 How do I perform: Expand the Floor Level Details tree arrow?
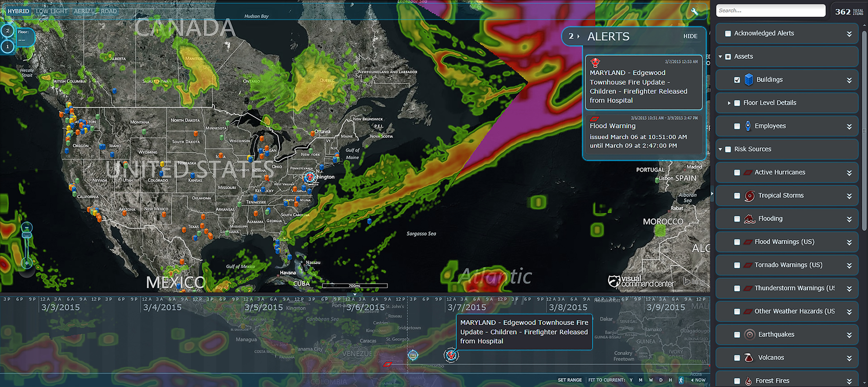729,103
